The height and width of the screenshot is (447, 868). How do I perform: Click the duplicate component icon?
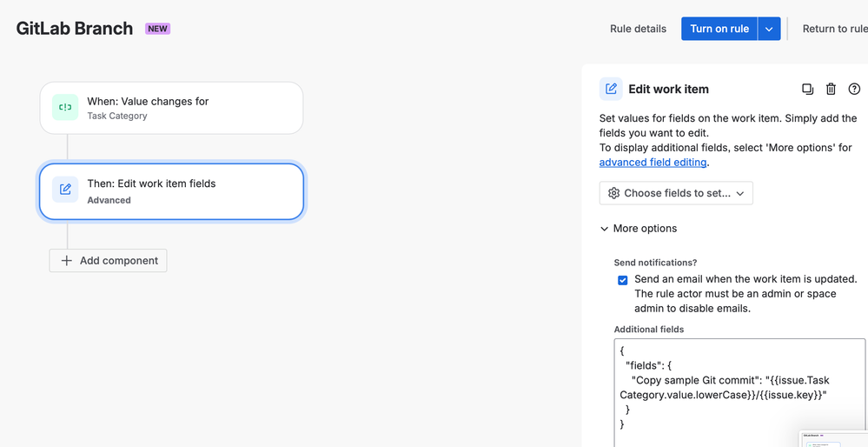point(808,90)
